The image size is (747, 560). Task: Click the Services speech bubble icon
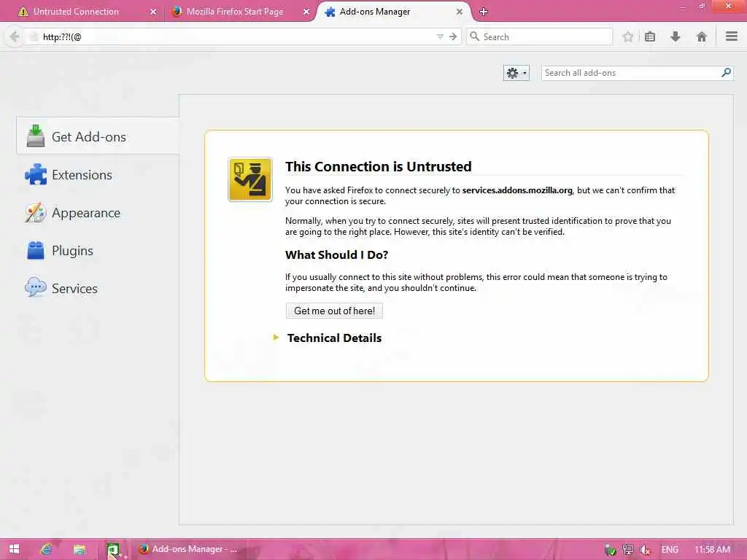point(36,287)
